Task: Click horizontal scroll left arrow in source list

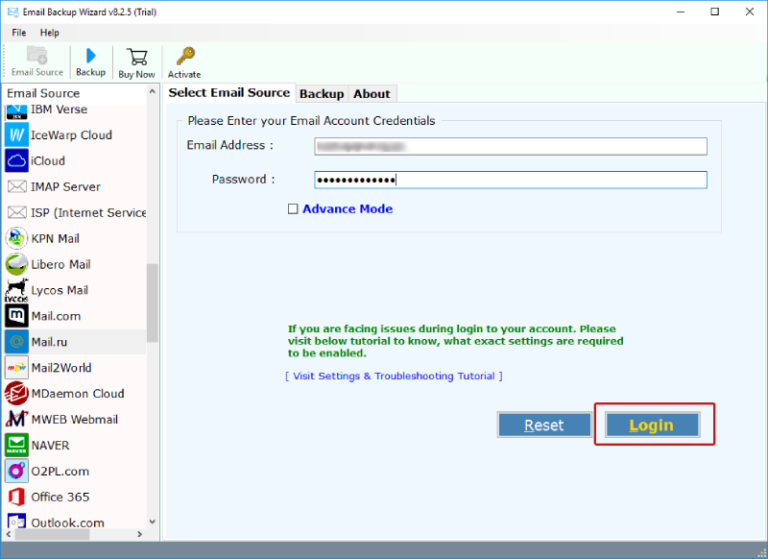Action: (9, 534)
